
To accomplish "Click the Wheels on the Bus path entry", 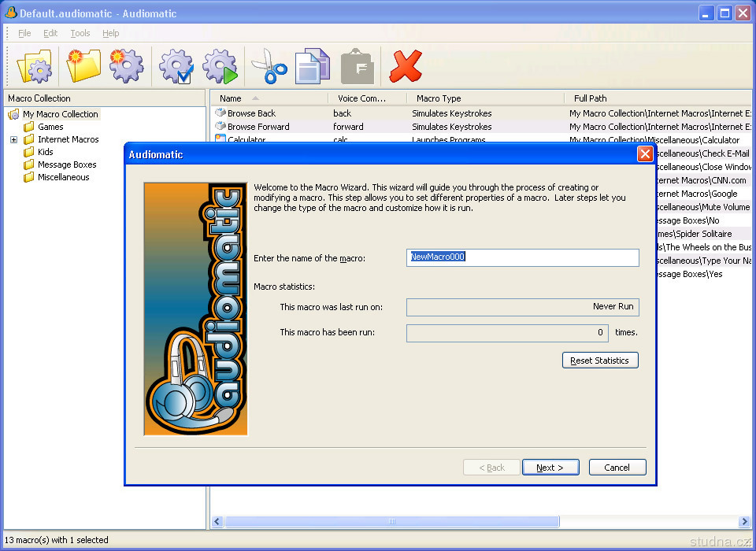I will [x=704, y=247].
